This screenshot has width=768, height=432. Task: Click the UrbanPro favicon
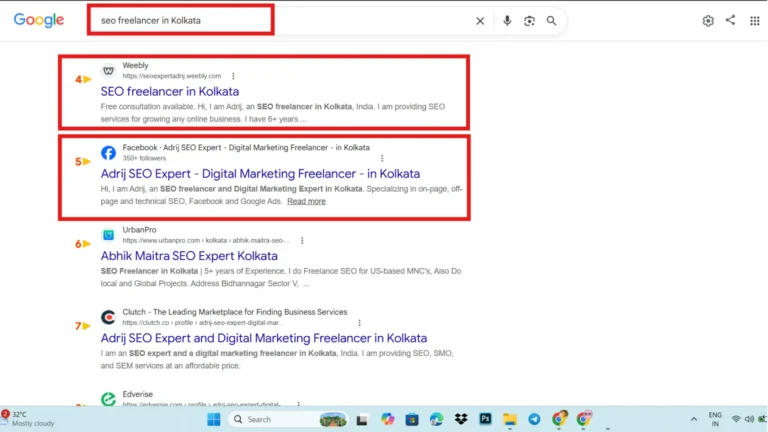[x=108, y=235]
